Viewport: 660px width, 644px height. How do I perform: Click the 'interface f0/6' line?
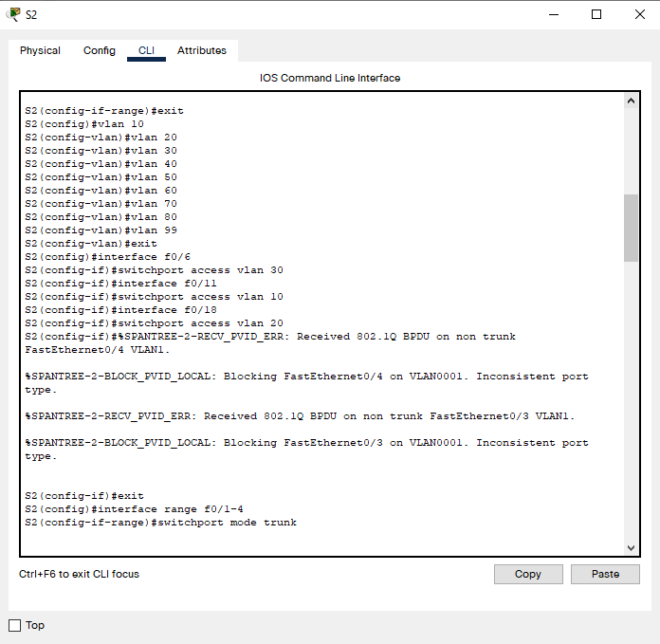click(108, 256)
